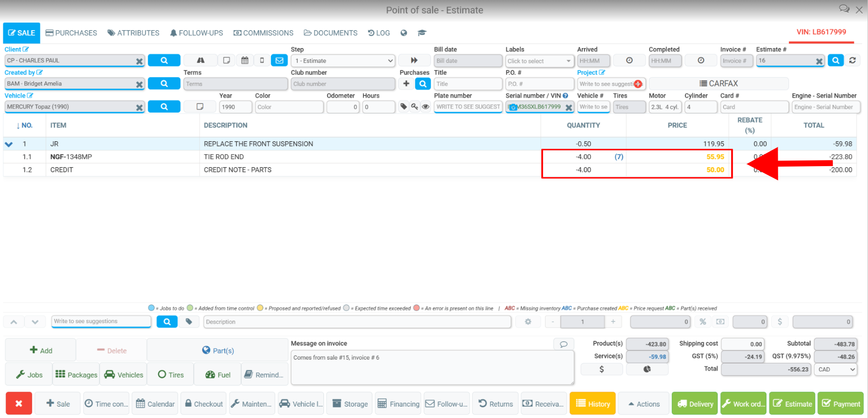Advance step with the fast-forward arrow
The width and height of the screenshot is (868, 418).
[x=414, y=60]
